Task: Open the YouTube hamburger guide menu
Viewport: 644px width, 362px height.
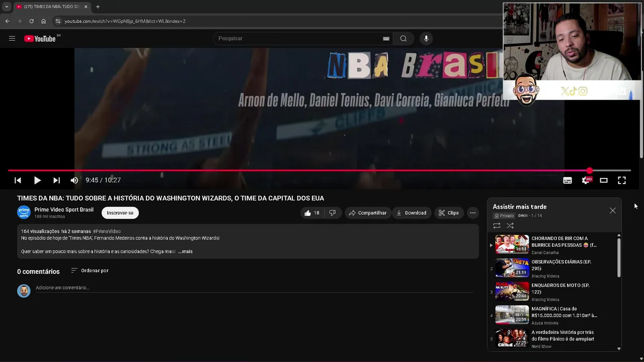Action: pyautogui.click(x=12, y=38)
